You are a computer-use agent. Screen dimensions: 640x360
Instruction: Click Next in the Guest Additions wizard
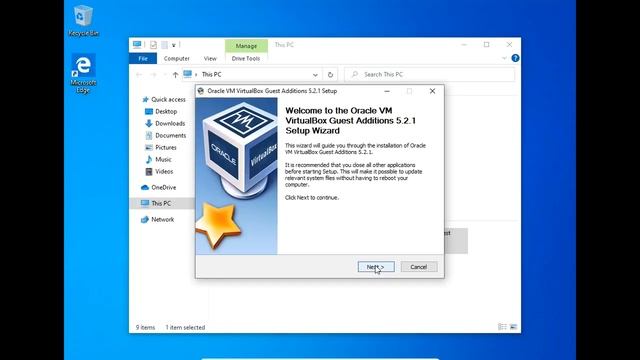[376, 267]
